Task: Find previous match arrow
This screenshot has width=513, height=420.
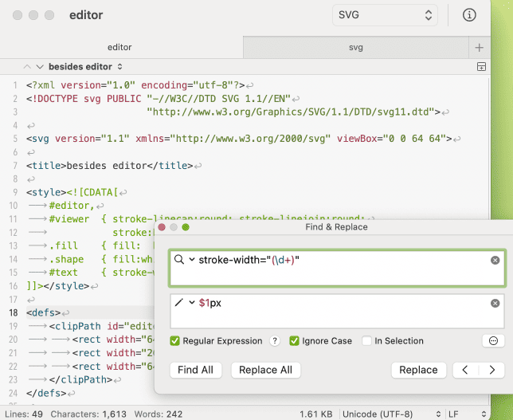Action: [x=465, y=370]
